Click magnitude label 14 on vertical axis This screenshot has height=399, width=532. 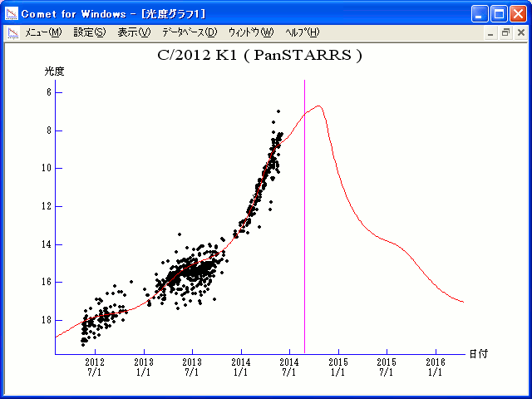tap(47, 244)
